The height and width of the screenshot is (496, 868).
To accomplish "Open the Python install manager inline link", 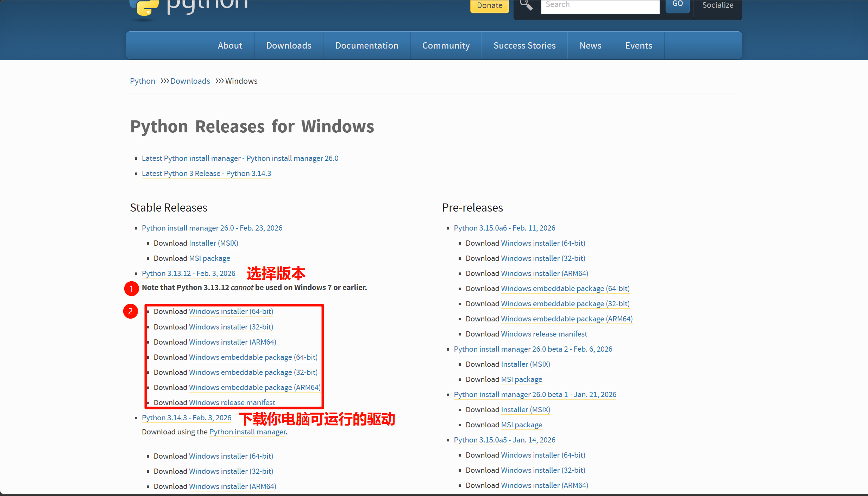I will 247,432.
